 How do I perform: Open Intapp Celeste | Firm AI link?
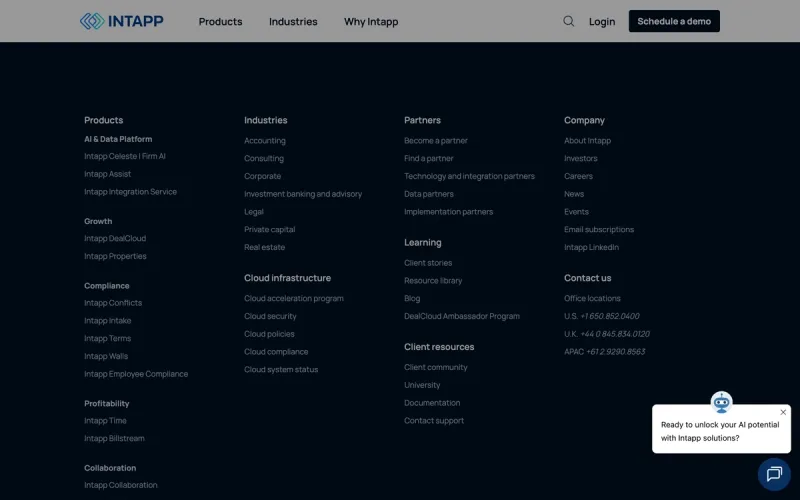point(124,156)
